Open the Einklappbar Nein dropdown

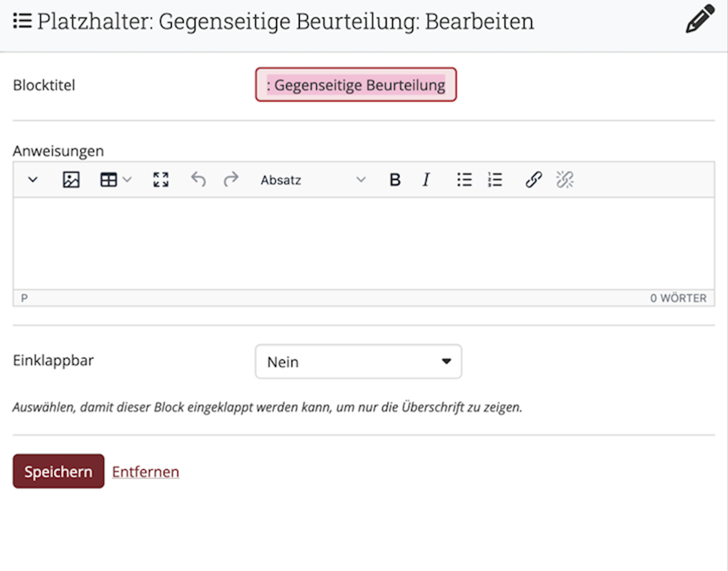[358, 361]
